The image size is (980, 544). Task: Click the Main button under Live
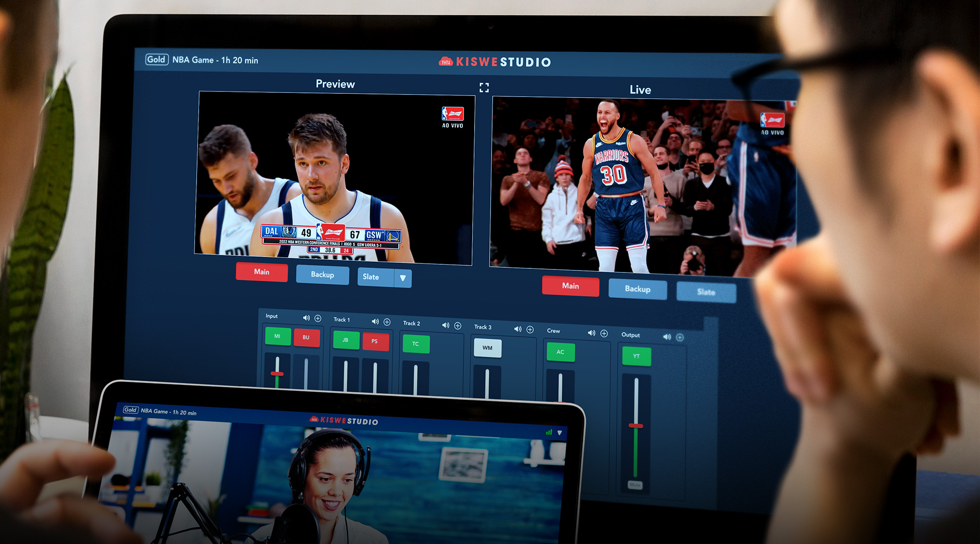point(571,286)
